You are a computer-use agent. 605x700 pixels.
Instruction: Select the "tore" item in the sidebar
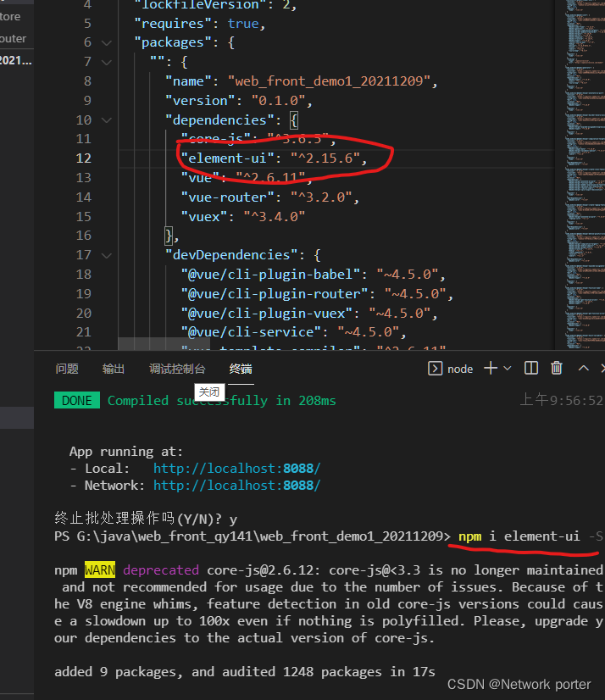[10, 17]
